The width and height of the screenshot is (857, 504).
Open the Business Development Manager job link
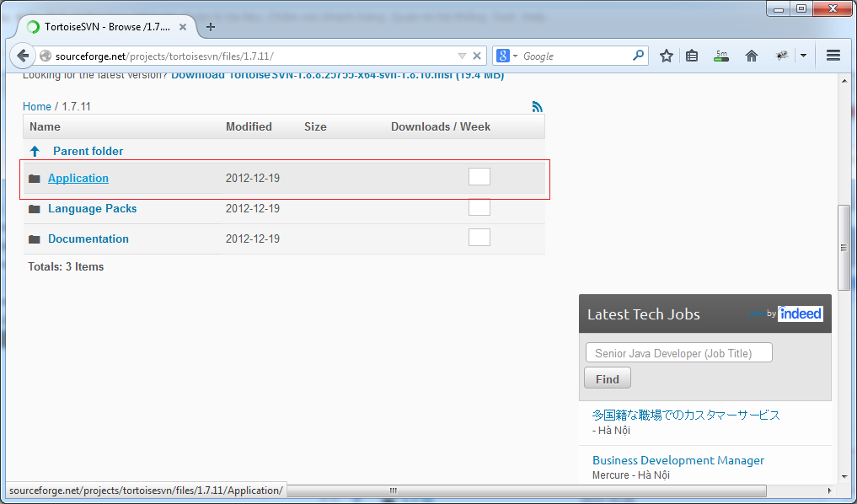678,460
